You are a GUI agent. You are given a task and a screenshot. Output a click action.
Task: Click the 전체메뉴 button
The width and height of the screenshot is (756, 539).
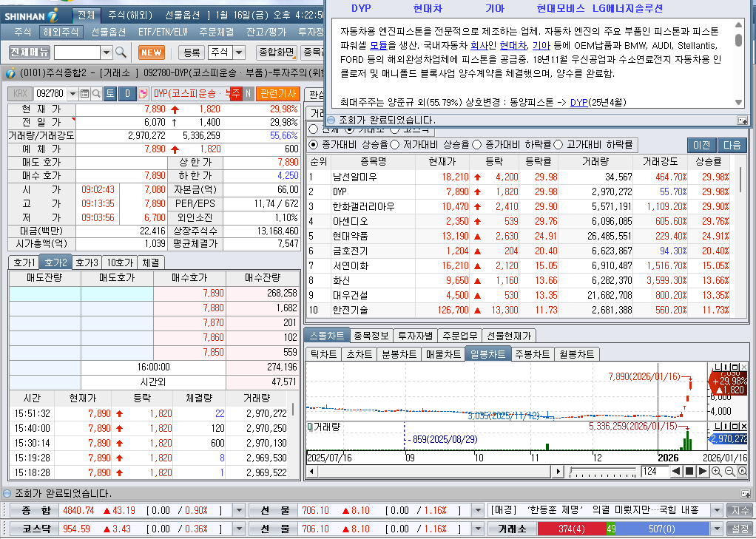pyautogui.click(x=30, y=52)
